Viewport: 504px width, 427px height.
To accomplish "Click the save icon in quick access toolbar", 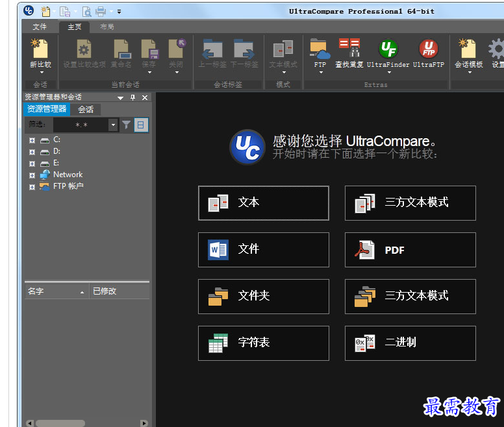I will click(65, 12).
